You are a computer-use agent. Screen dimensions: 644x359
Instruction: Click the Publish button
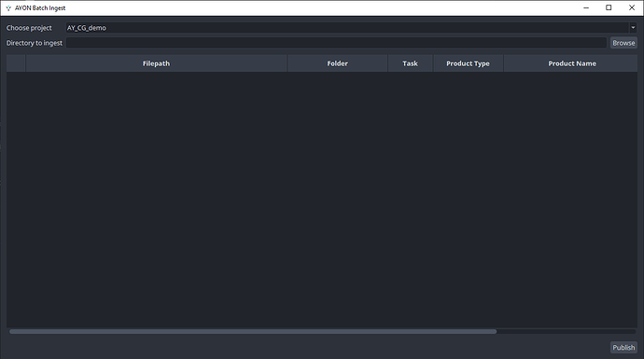[x=623, y=348]
